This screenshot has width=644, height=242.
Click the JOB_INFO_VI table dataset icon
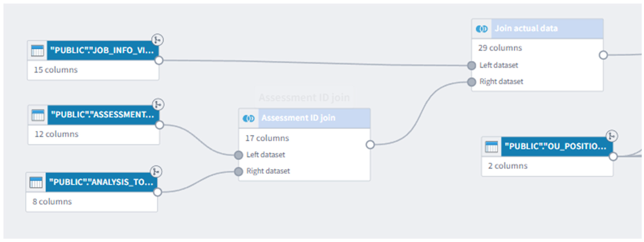coord(37,50)
